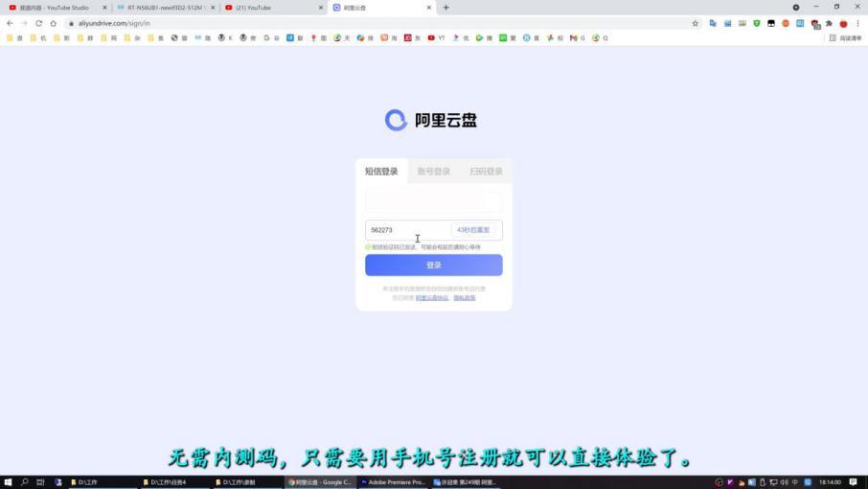868x489 pixels.
Task: Switch to Adobe Premiere Pro taskbar item
Action: pos(393,481)
